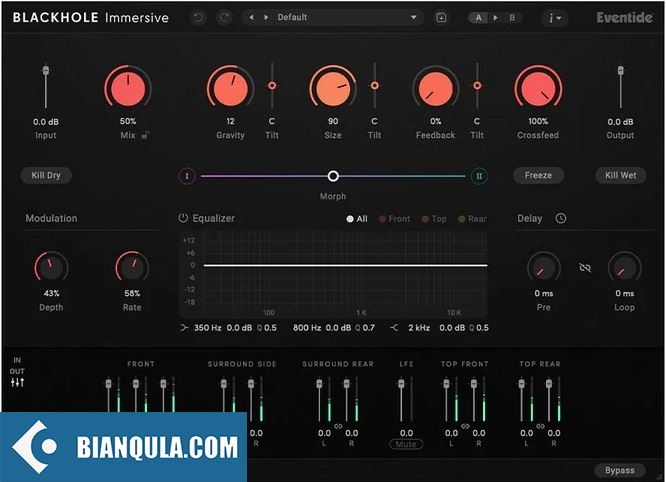
Task: Select the Rear EQ channel option
Action: click(472, 219)
